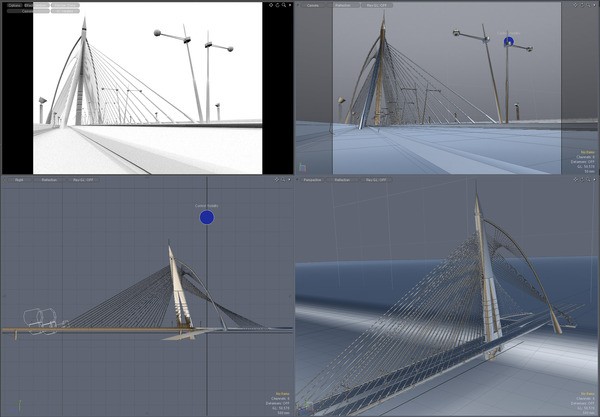Open the Right view type dropdown

17,180
